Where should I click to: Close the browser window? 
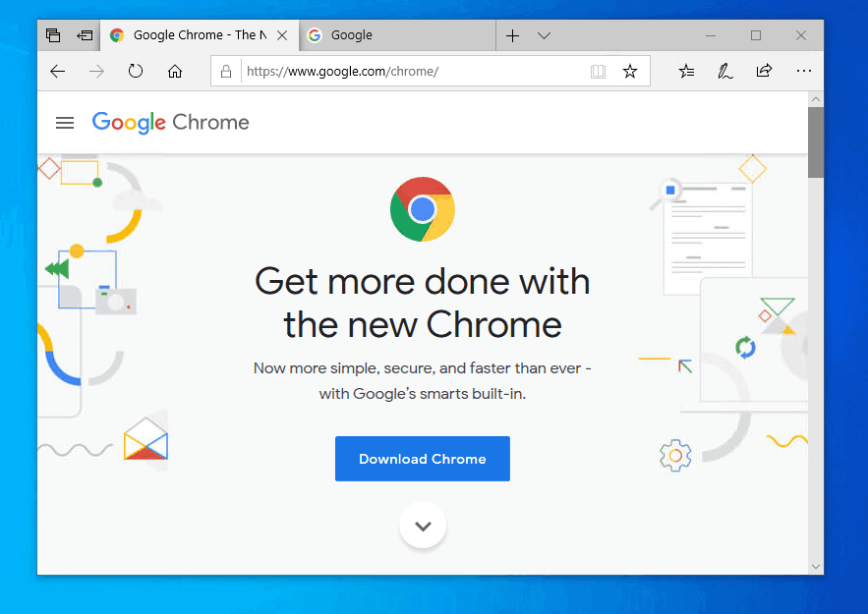[800, 35]
